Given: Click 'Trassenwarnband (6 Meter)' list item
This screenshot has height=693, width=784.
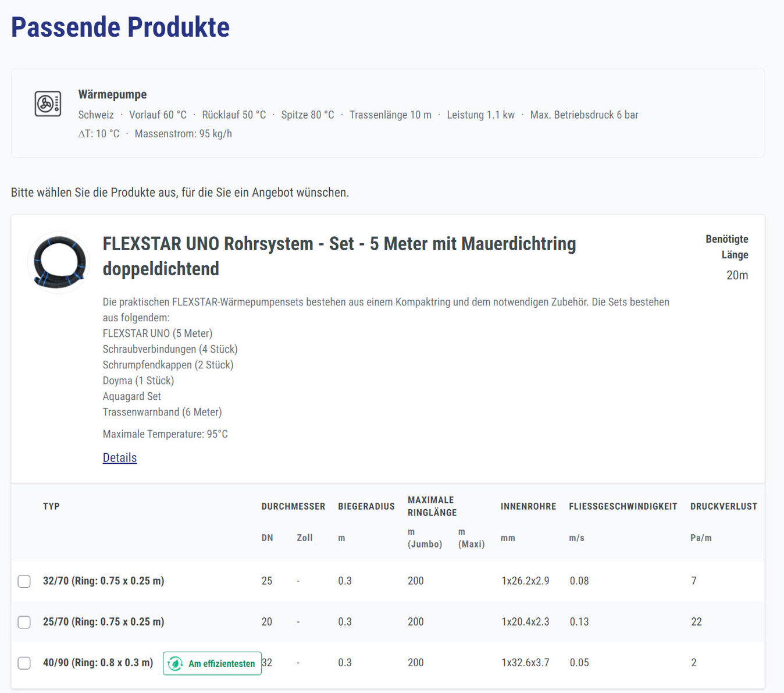Looking at the screenshot, I should point(162,412).
